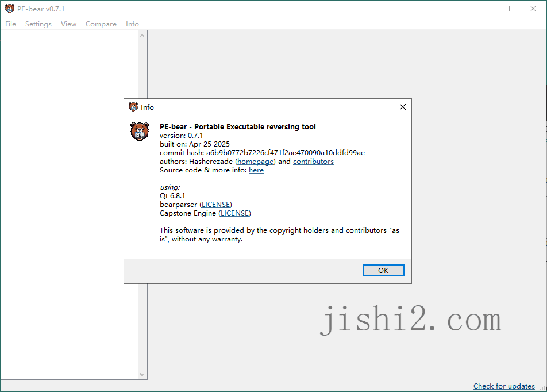
Task: Click the left panel scroll down arrow
Action: 142,375
